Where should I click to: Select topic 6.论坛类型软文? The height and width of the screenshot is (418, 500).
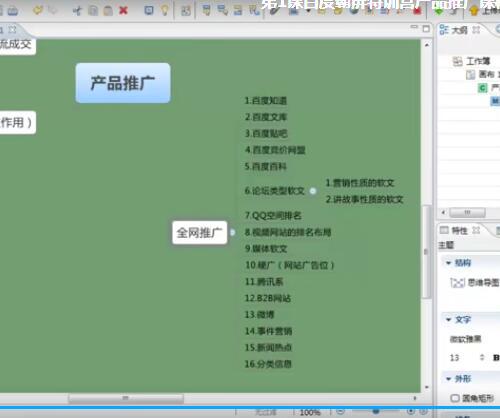tap(275, 191)
